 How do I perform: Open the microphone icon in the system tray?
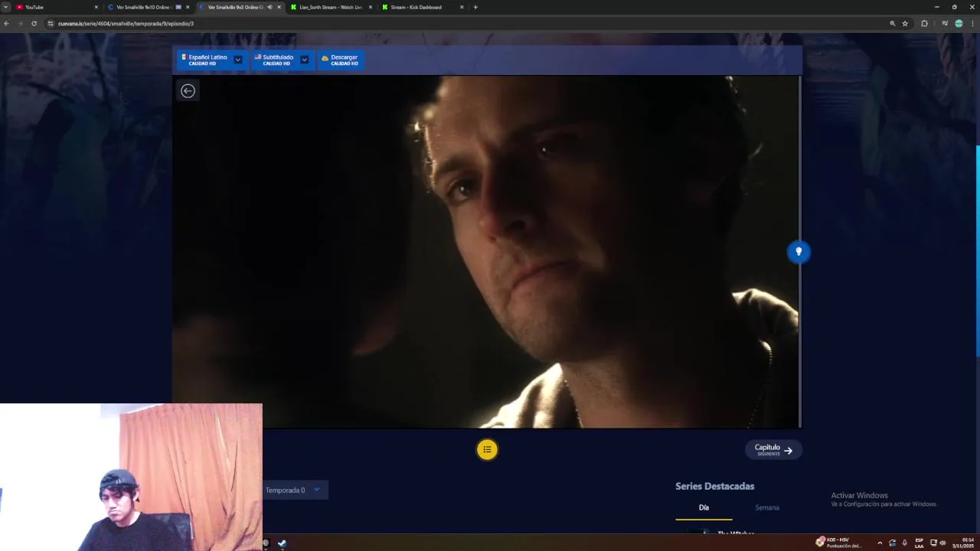(905, 543)
